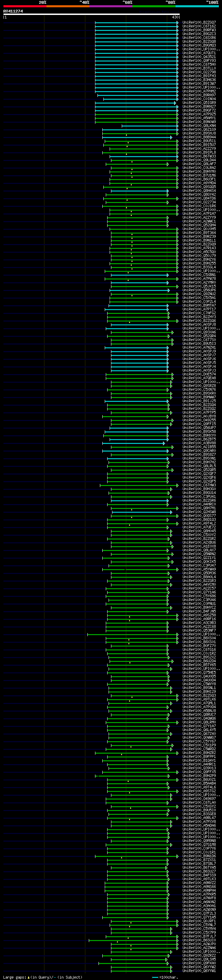Click the UniRef100_Q8H7M1 label
This screenshot has height=980, width=222.
click(199, 508)
